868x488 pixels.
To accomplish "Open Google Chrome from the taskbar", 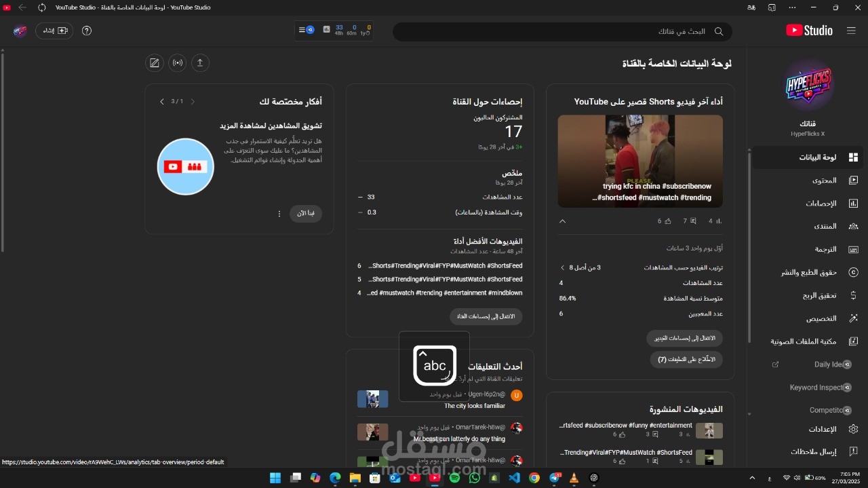I will (x=534, y=478).
